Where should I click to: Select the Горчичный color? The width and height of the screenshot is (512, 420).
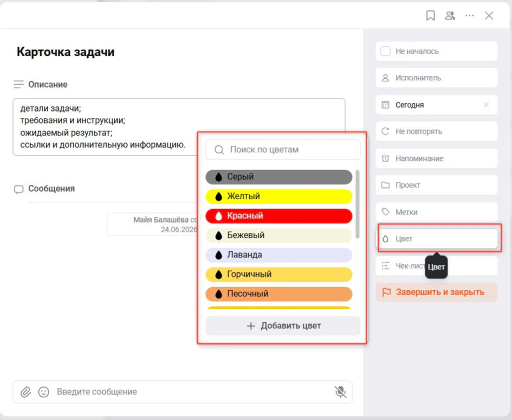pos(279,274)
